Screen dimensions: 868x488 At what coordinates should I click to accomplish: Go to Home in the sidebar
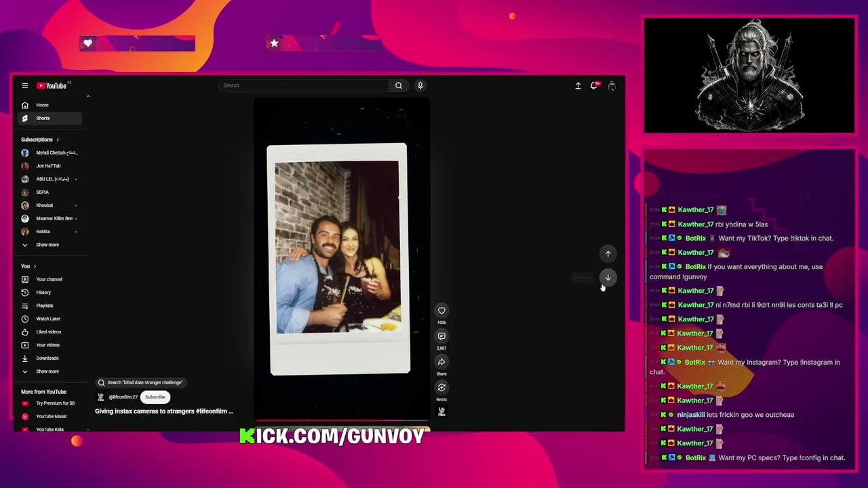(50, 105)
